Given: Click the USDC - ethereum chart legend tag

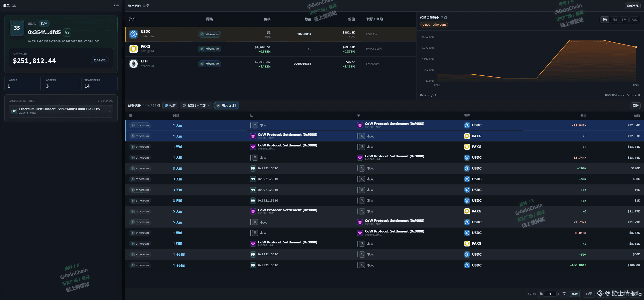Looking at the screenshot, I should coord(434,25).
